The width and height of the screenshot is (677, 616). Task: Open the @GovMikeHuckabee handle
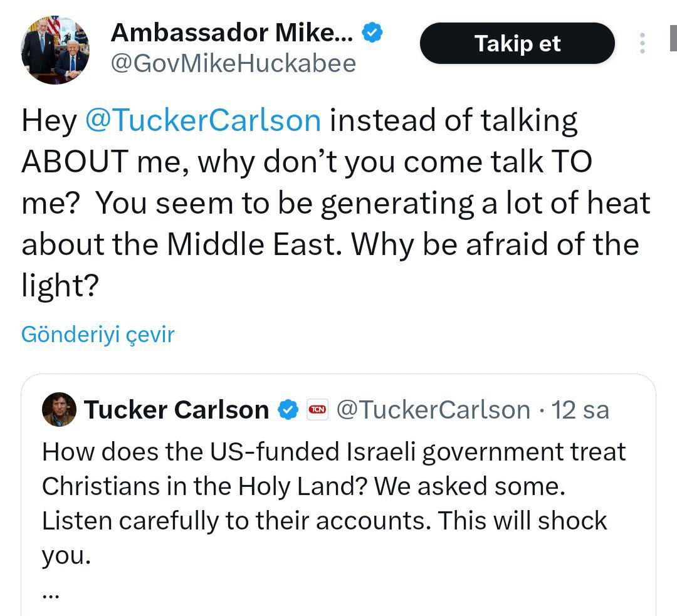click(x=233, y=64)
